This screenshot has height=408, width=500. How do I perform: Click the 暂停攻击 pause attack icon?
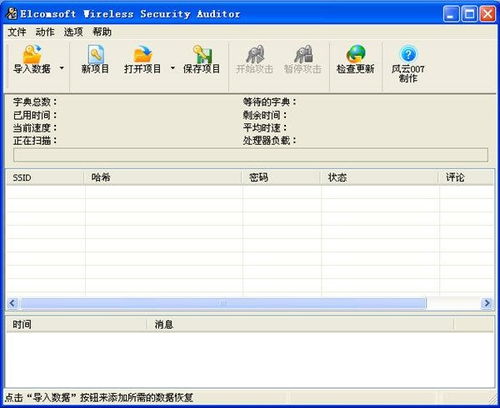click(303, 54)
